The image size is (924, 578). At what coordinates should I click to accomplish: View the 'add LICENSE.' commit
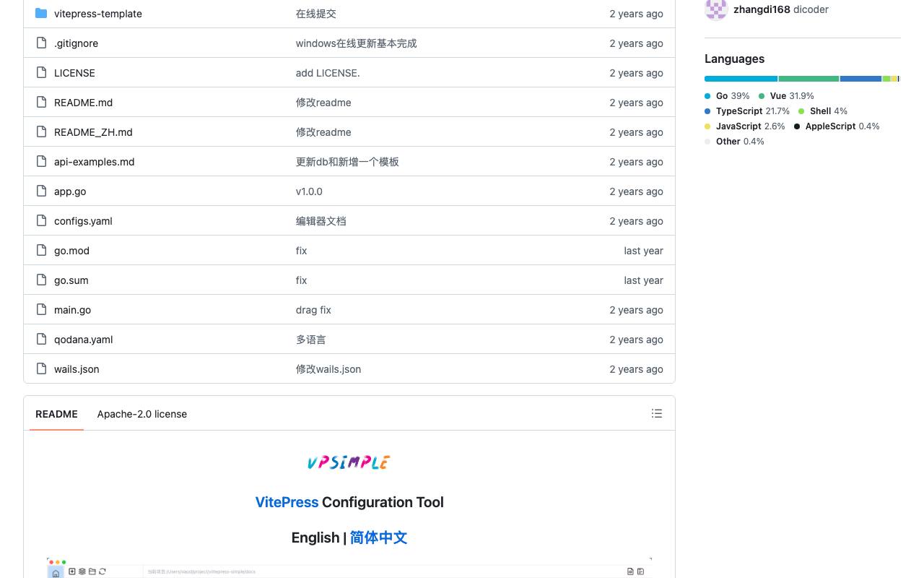328,73
